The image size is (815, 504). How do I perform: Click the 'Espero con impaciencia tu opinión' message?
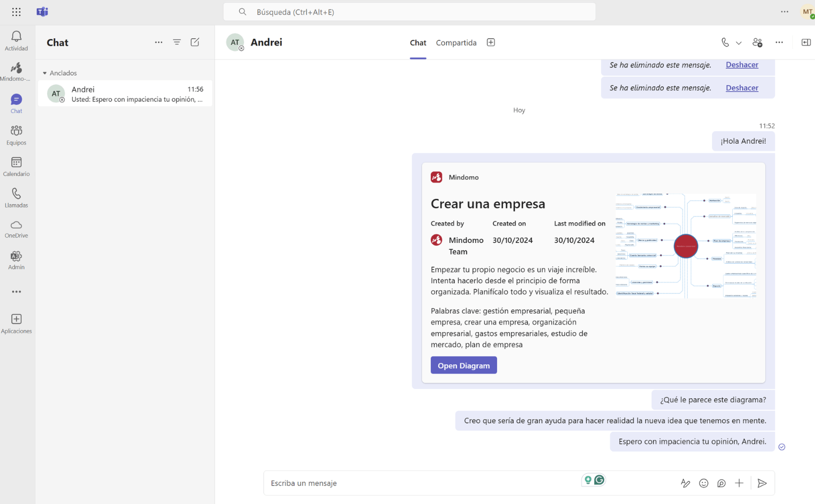point(692,441)
